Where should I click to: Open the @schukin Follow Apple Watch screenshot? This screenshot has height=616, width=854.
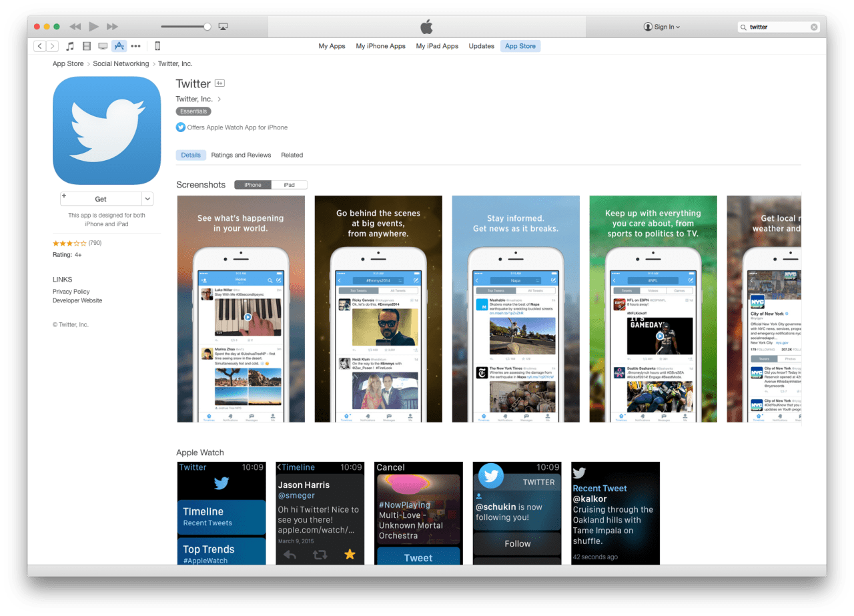coord(517,513)
